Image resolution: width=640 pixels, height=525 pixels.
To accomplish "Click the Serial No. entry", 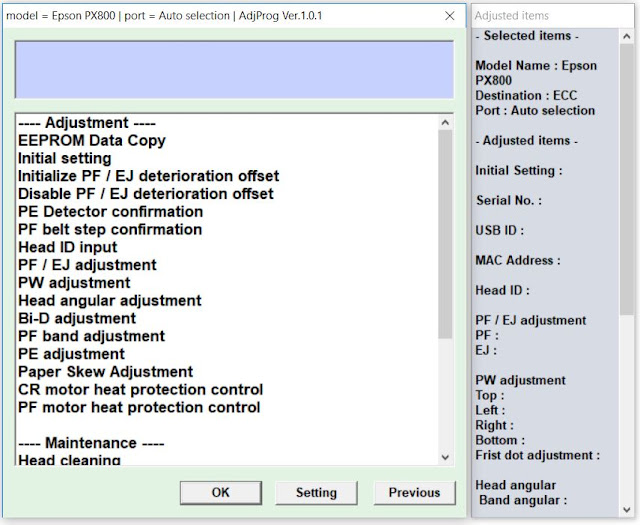I will (509, 200).
